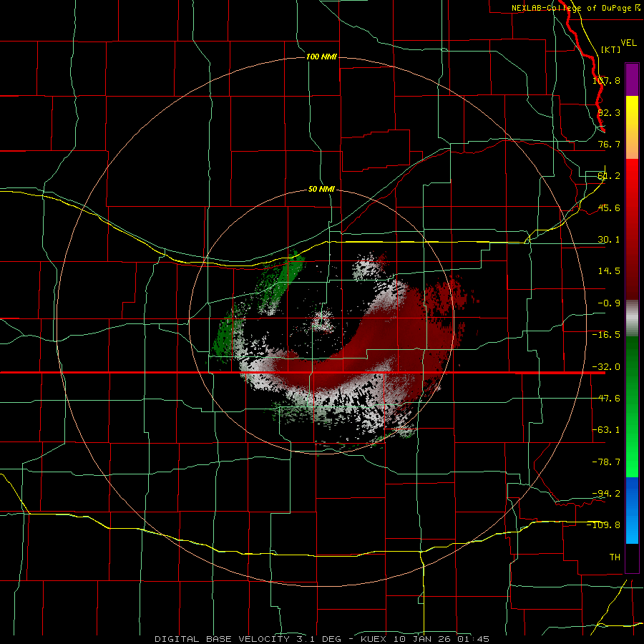Click the [KT] units label

(611, 49)
